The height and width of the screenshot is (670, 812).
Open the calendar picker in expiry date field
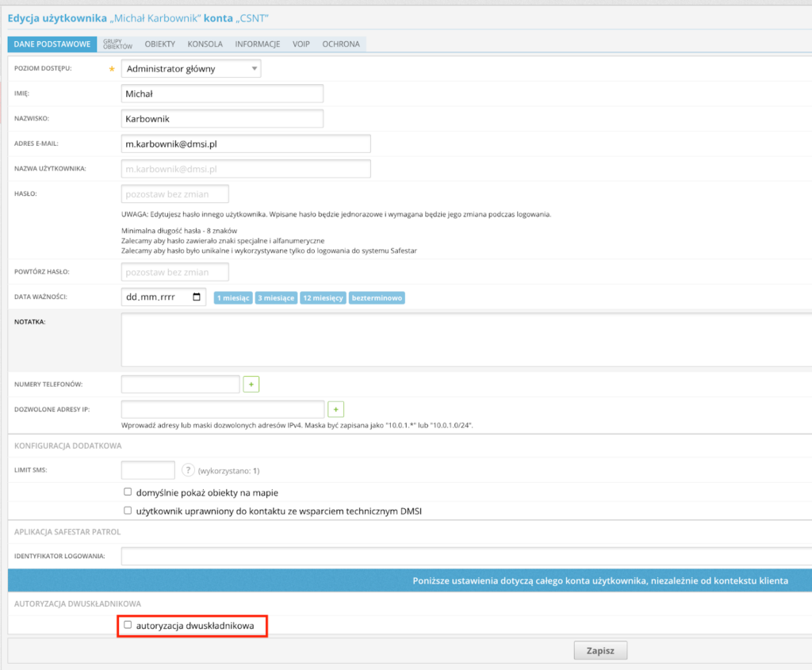197,297
